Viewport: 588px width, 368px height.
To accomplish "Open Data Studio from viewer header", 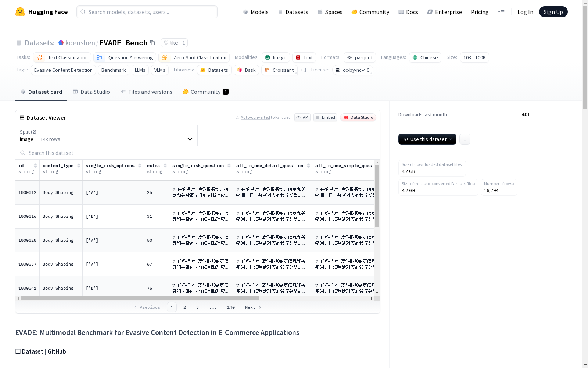I will [x=358, y=117].
